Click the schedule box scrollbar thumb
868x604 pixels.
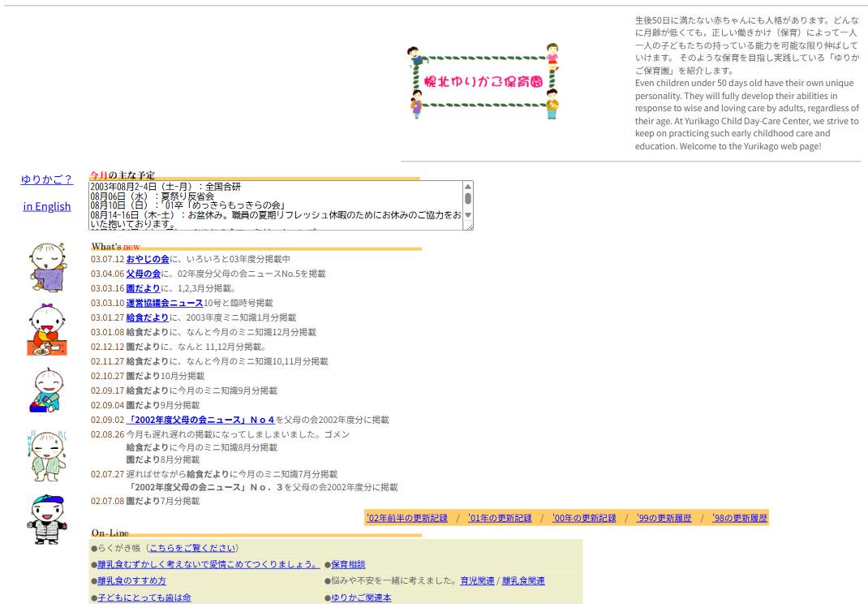tap(468, 198)
